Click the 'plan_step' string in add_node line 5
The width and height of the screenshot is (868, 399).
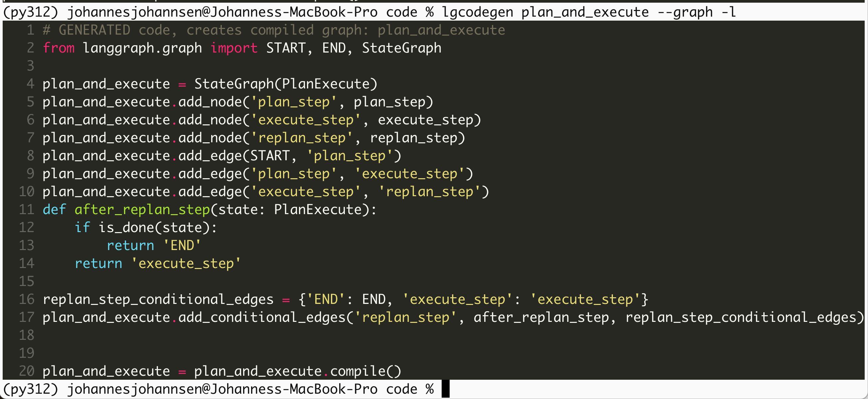(293, 102)
